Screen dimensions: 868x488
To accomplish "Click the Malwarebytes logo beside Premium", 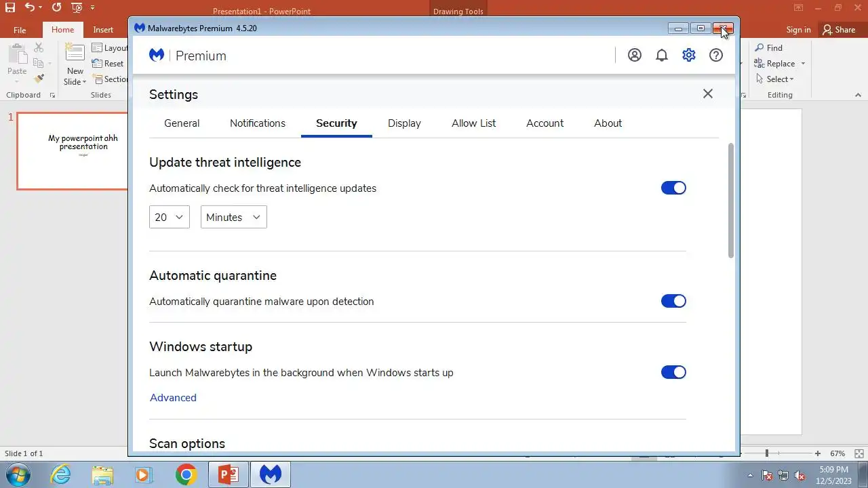I will 157,56.
